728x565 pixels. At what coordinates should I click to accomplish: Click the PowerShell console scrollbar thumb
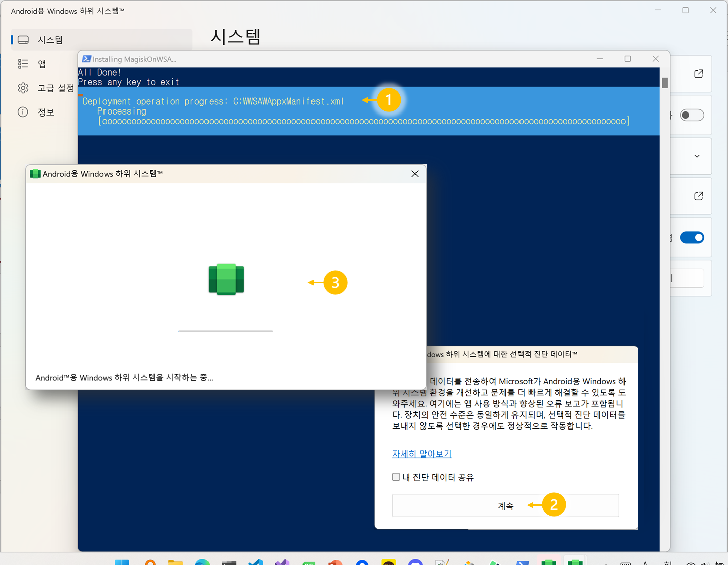[665, 83]
